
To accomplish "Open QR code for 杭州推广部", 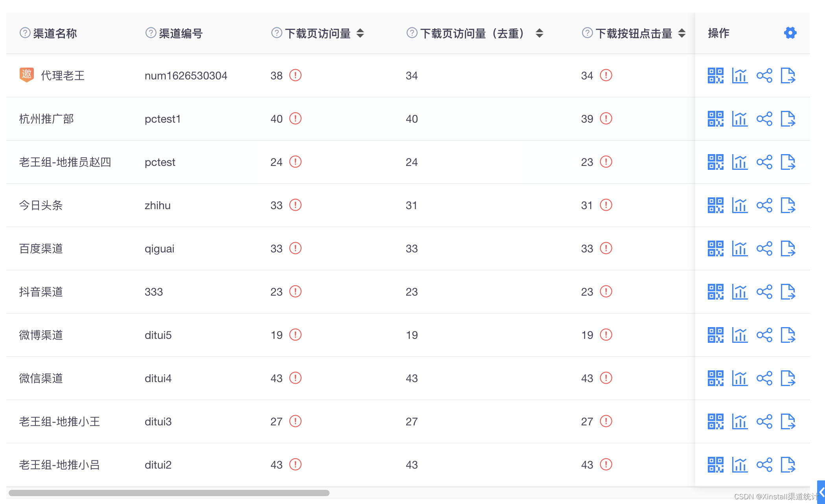I will [x=715, y=119].
